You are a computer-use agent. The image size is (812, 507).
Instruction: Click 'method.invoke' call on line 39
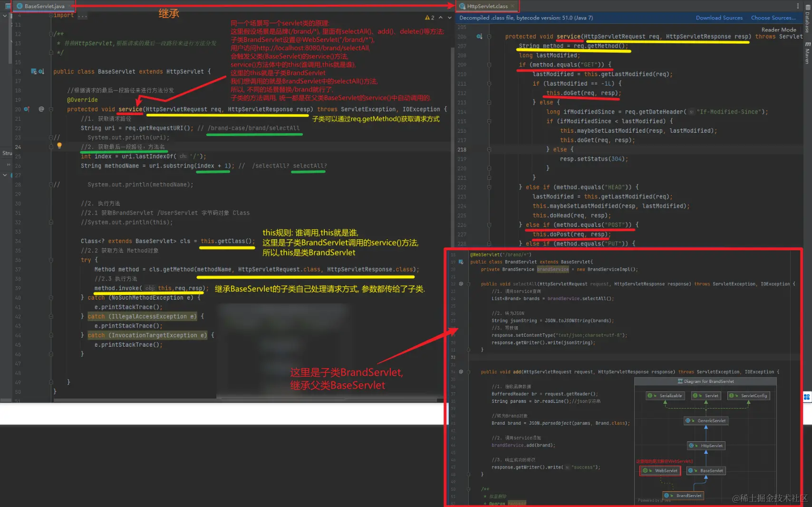[116, 288]
